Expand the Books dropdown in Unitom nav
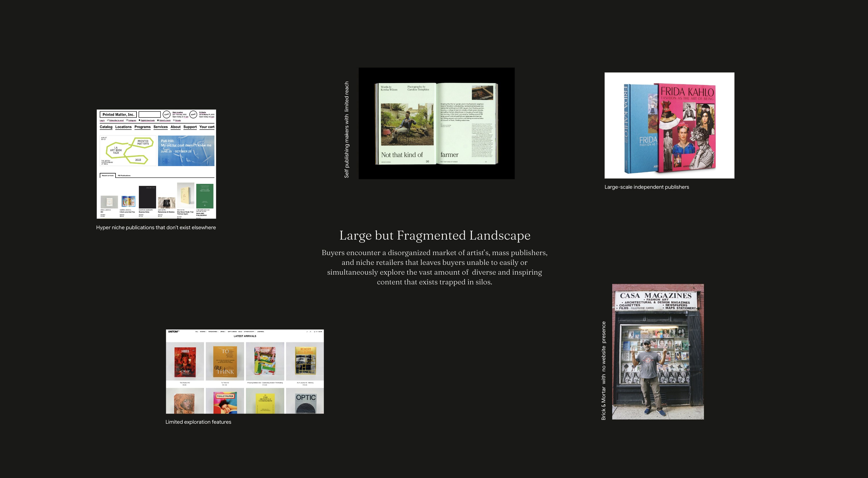Image resolution: width=868 pixels, height=478 pixels. point(203,332)
